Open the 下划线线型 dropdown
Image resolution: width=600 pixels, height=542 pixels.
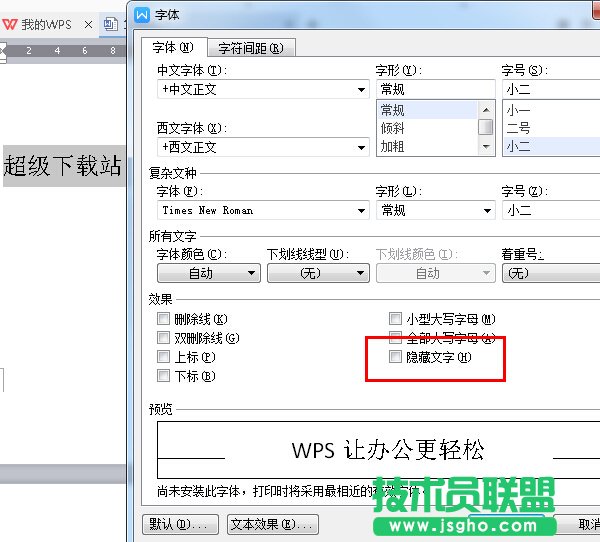(361, 273)
